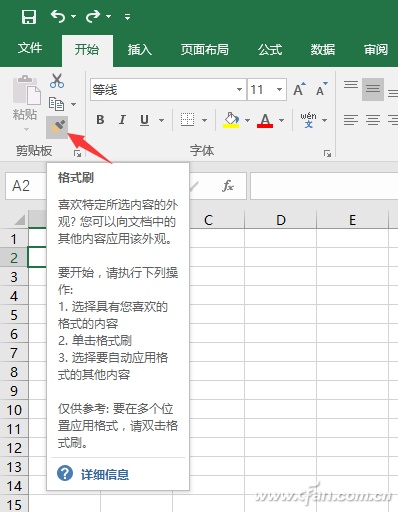Open the 剪贴板 dialog launcher
The height and width of the screenshot is (512, 398).
pyautogui.click(x=77, y=153)
